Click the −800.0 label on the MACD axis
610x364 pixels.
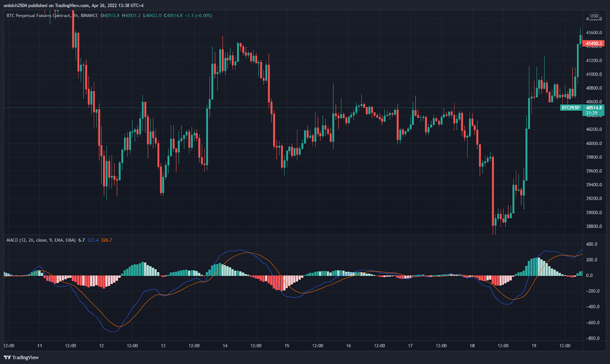(x=593, y=338)
